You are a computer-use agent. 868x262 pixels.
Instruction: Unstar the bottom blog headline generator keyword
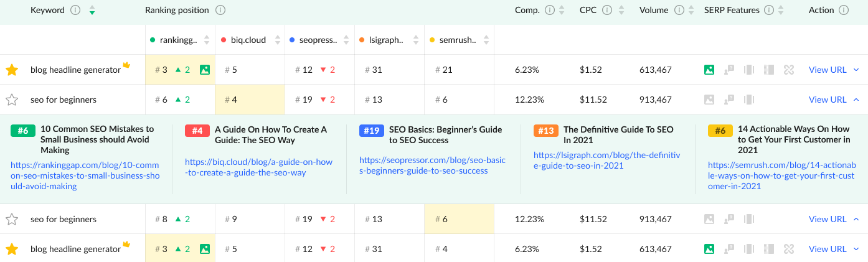click(11, 249)
